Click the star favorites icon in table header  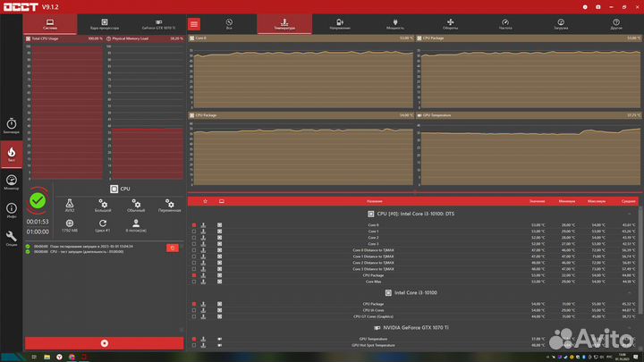click(205, 201)
